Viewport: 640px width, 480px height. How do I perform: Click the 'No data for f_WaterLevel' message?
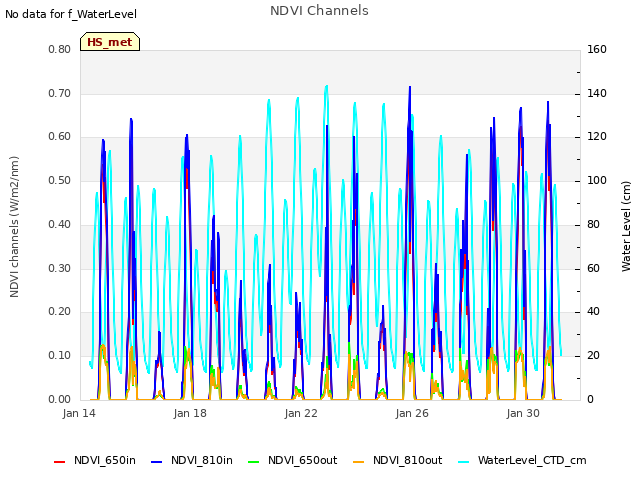tap(71, 14)
